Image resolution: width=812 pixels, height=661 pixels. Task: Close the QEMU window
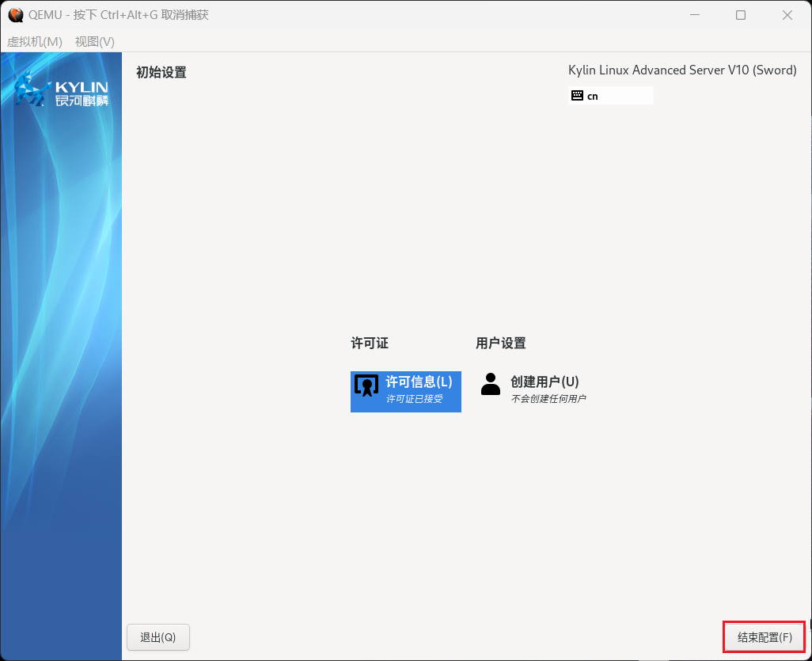click(787, 15)
